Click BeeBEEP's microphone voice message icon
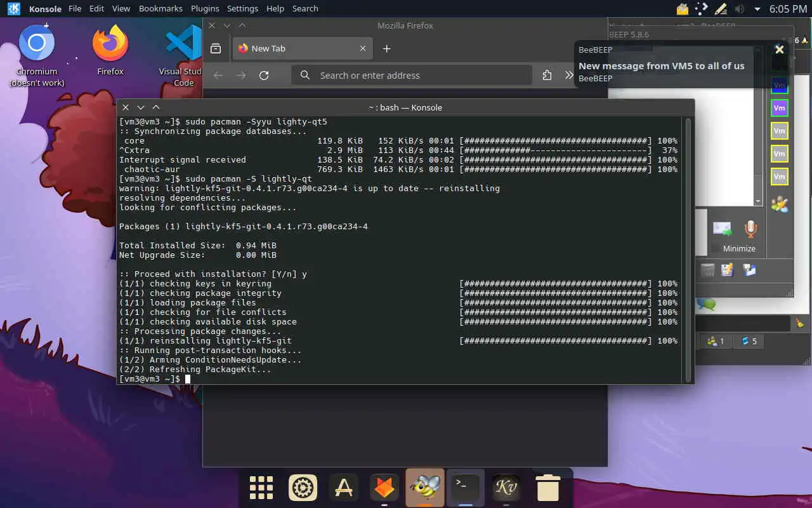The width and height of the screenshot is (812, 508). click(751, 229)
